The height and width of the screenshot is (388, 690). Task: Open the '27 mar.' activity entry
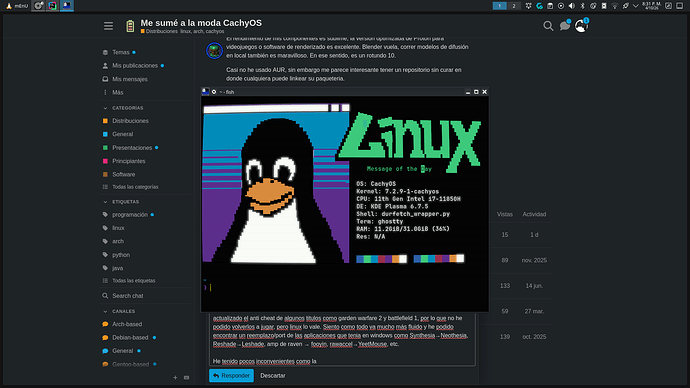(534, 311)
